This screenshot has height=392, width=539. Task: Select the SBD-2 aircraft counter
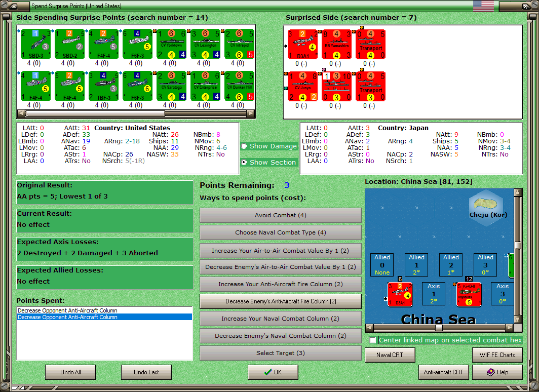click(70, 44)
